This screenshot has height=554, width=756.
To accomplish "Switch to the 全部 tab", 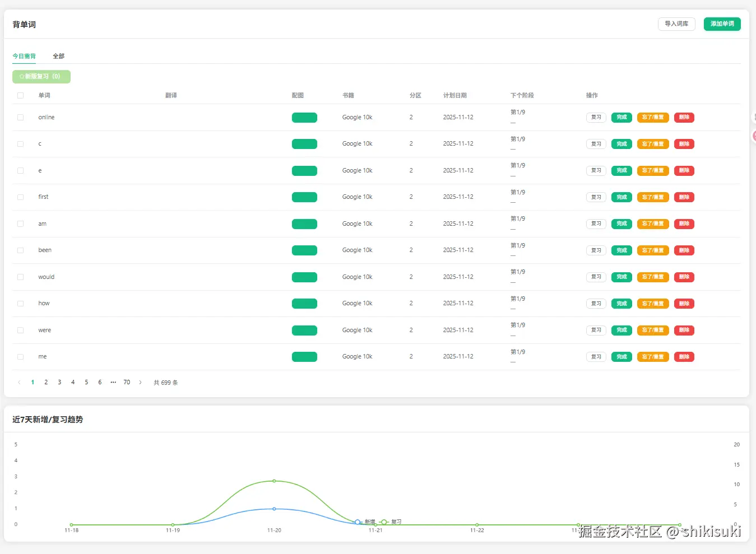I will [x=58, y=56].
